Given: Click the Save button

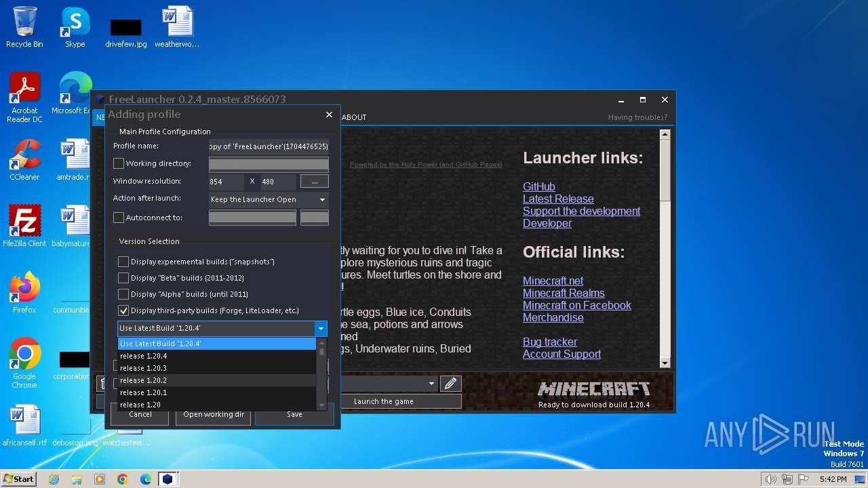Looking at the screenshot, I should [294, 414].
